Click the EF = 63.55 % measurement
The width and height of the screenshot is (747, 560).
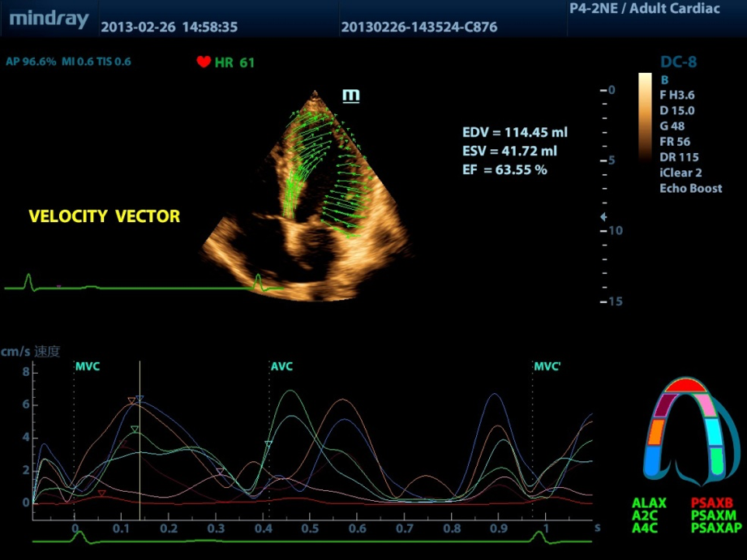(x=504, y=169)
